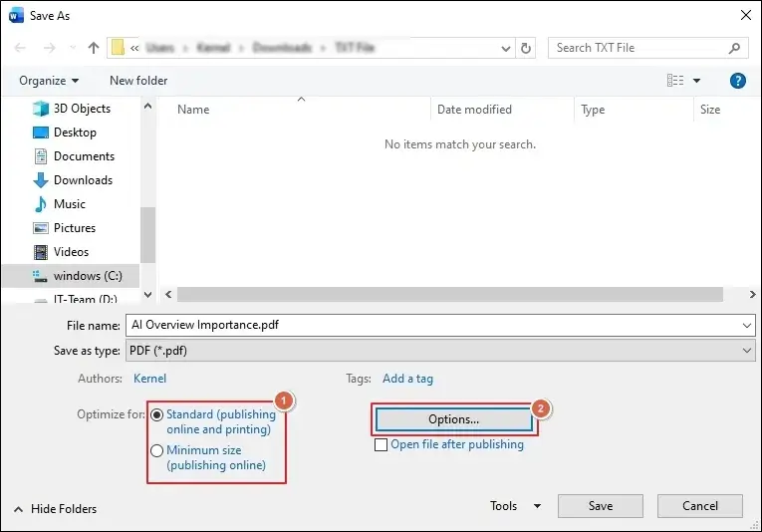Click the Forward navigation arrow
762x532 pixels.
point(49,48)
